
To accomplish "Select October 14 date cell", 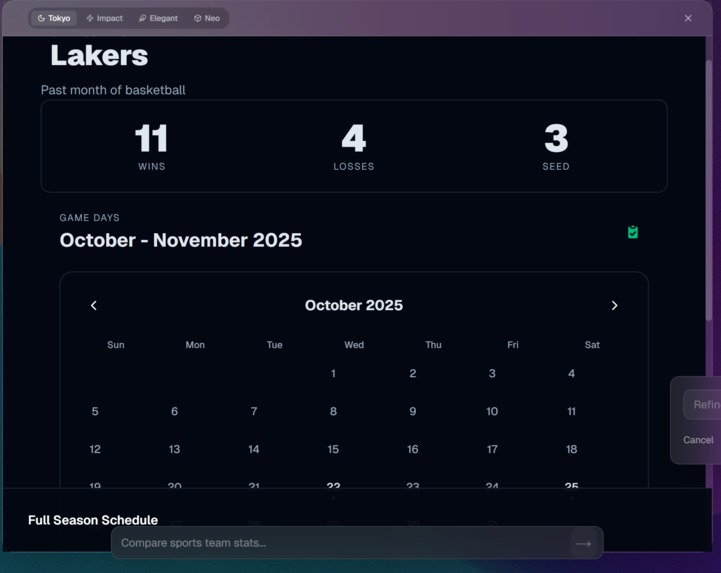I will point(254,449).
